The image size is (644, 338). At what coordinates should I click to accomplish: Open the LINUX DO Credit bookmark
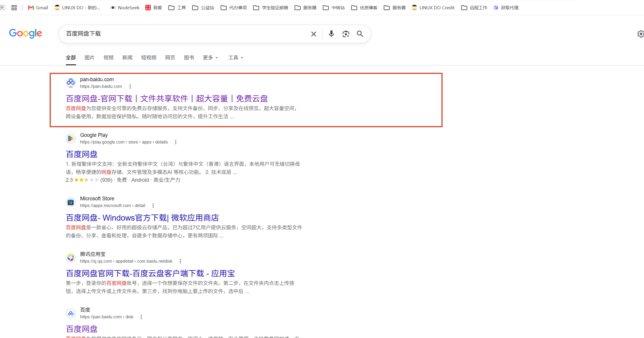coord(433,8)
